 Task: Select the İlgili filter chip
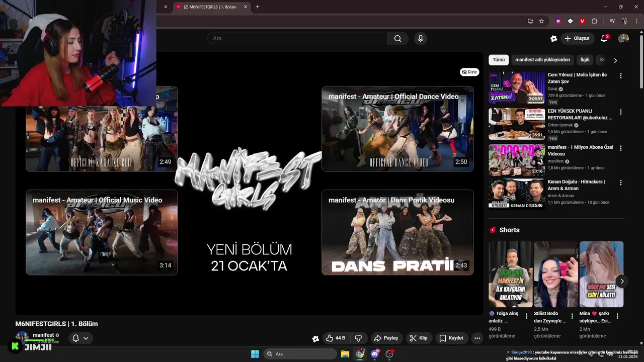(x=585, y=60)
